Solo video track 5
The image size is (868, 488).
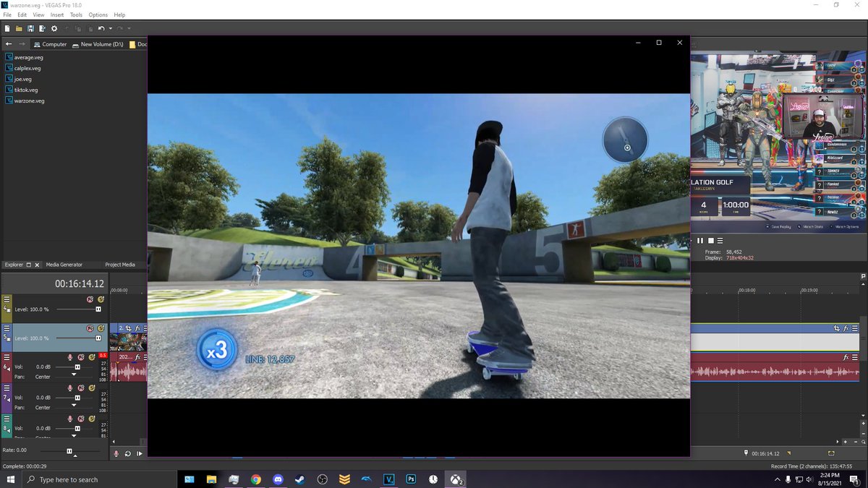[101, 328]
